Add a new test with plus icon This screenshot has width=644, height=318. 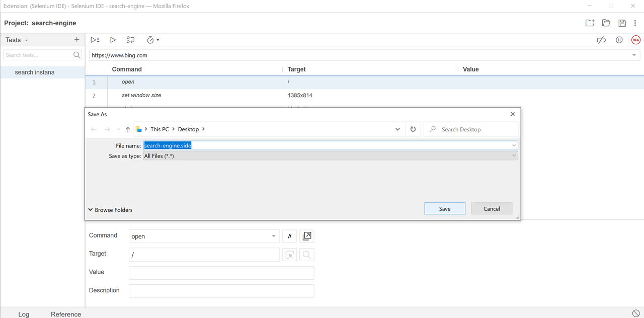click(x=77, y=39)
